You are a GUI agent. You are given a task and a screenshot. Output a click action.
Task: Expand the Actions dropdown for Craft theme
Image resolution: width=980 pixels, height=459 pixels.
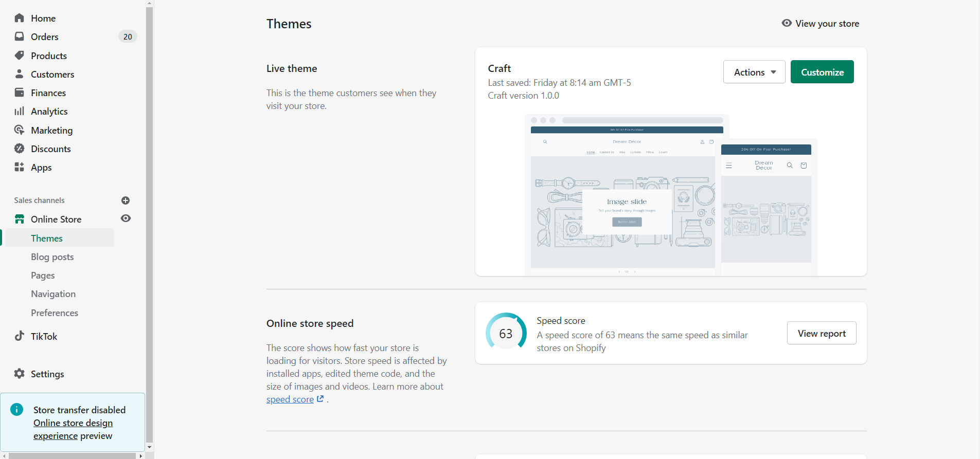754,72
